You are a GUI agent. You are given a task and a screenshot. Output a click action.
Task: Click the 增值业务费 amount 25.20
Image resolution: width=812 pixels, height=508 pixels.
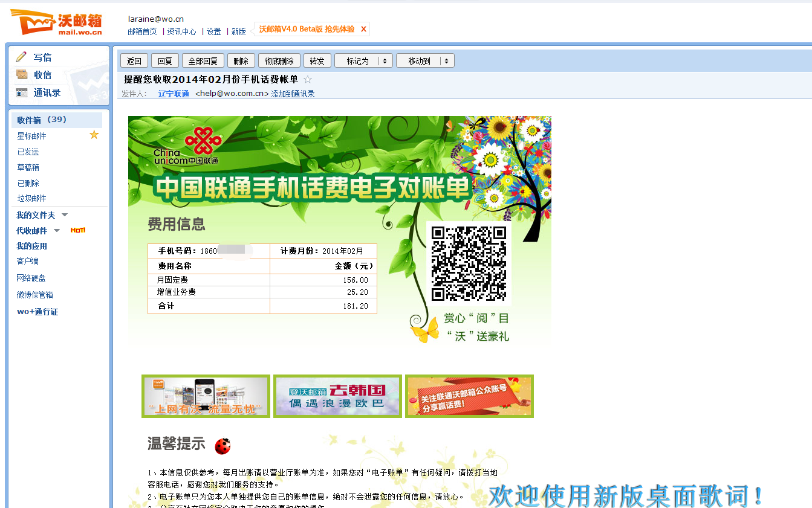click(357, 292)
